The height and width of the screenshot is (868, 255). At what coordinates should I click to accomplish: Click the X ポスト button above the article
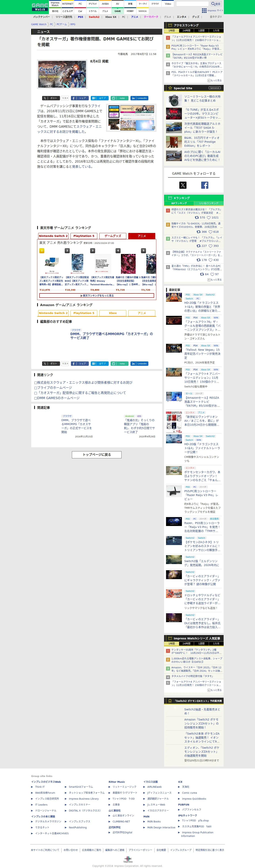click(x=51, y=98)
